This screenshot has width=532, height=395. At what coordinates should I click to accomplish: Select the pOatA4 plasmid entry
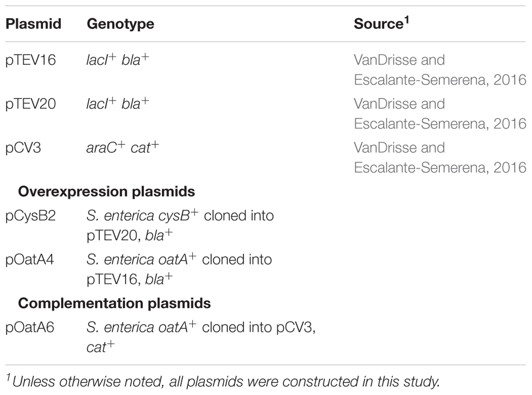[x=30, y=260]
